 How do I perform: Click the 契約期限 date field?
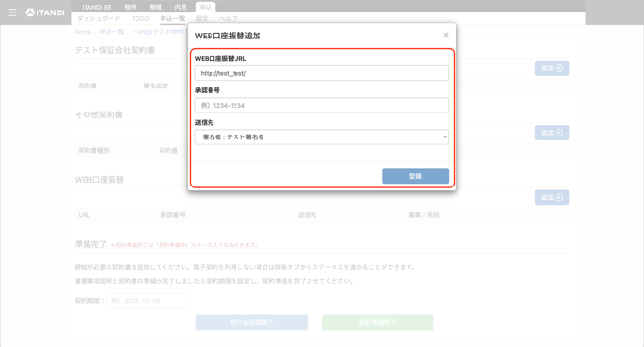[x=147, y=301]
